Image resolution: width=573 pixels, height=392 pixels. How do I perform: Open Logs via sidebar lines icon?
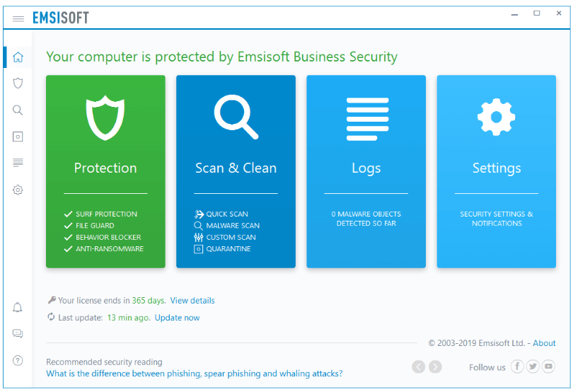(18, 162)
